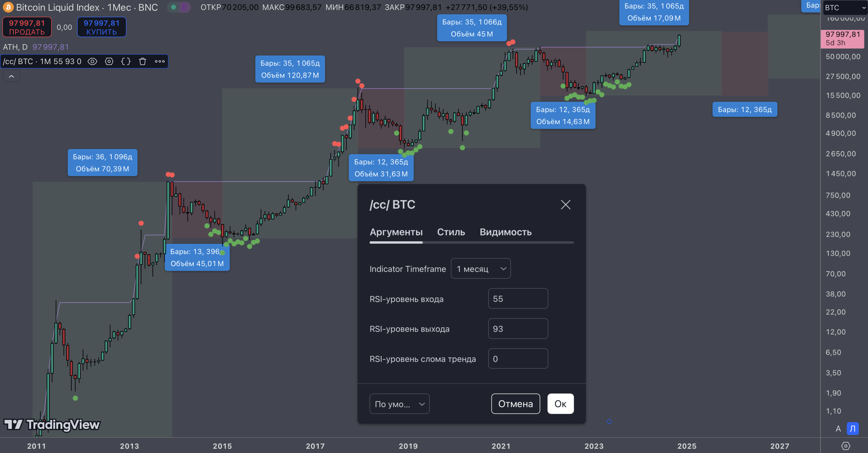This screenshot has height=453, width=868.
Task: Open indicator source code braces icon
Action: 126,61
